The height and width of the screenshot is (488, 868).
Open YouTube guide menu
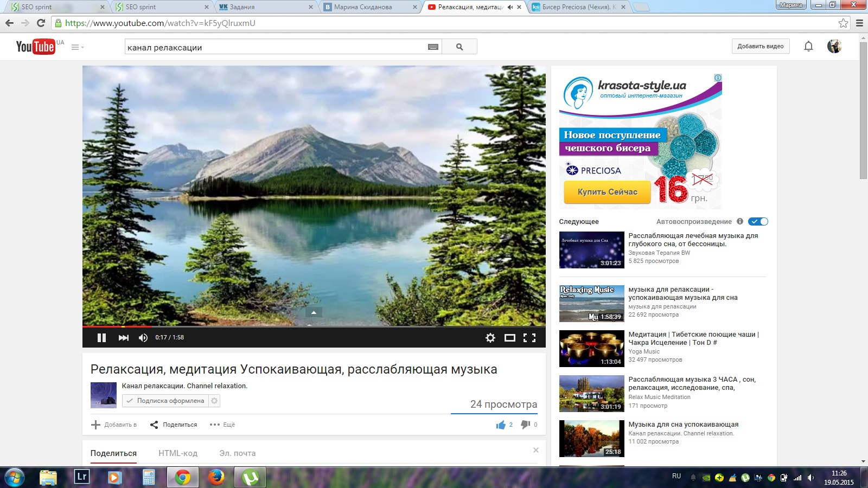click(x=78, y=47)
